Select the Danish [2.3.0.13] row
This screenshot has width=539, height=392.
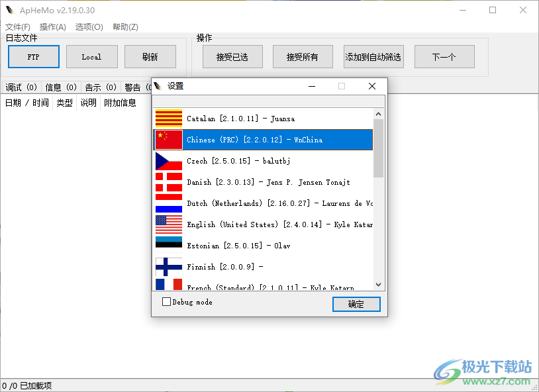[263, 182]
